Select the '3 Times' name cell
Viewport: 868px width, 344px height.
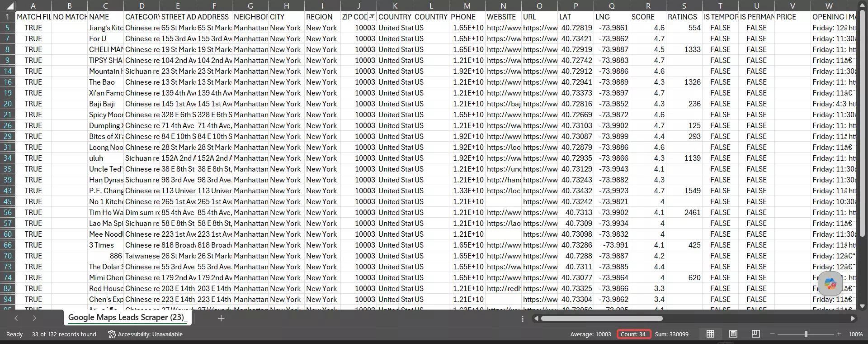(x=105, y=245)
